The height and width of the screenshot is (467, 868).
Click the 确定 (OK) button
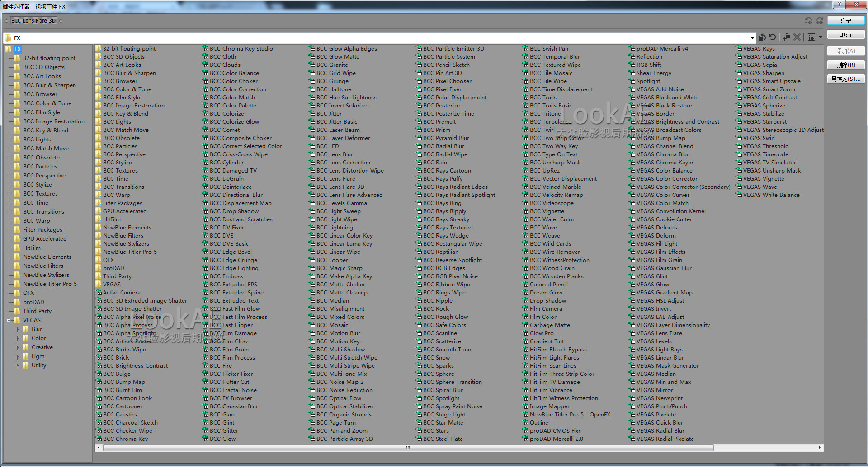[846, 21]
